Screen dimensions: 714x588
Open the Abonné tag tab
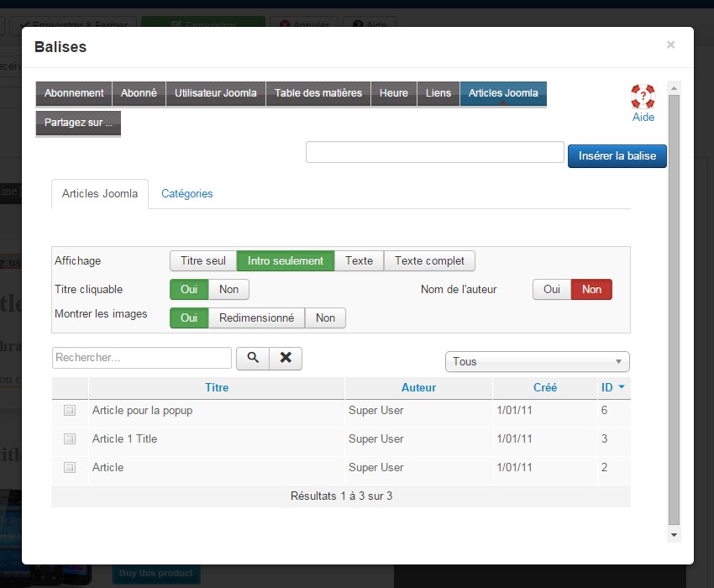pos(139,93)
